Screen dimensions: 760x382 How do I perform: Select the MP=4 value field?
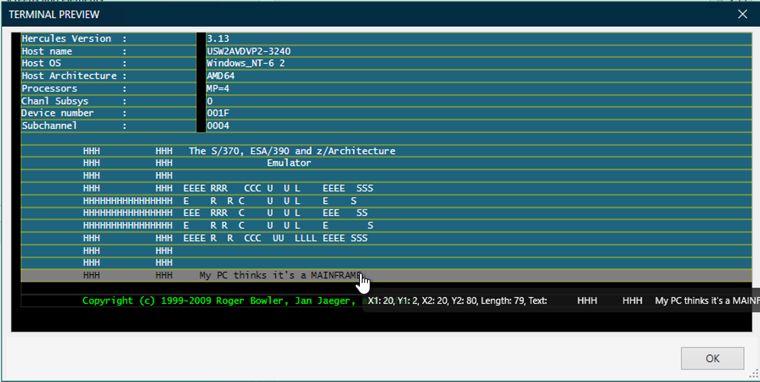pyautogui.click(x=479, y=88)
